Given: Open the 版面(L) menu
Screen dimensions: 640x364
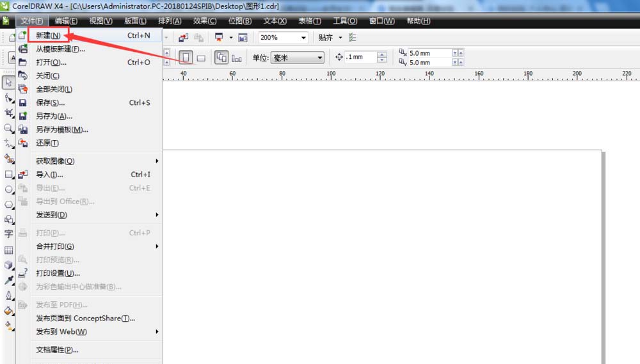Looking at the screenshot, I should tap(135, 21).
